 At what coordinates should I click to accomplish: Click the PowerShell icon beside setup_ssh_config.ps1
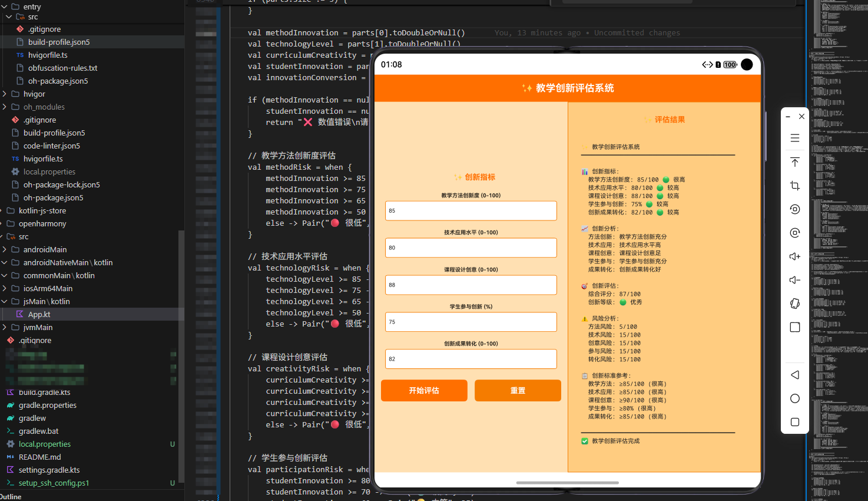[10, 483]
